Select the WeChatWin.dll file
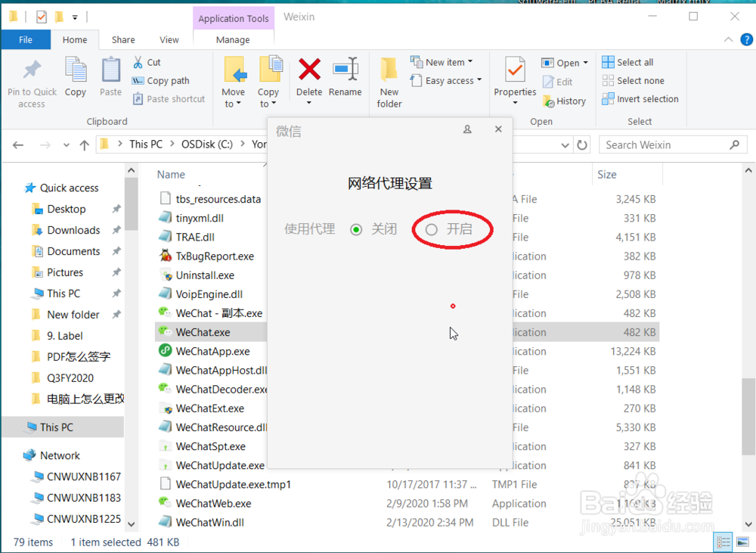 209,523
